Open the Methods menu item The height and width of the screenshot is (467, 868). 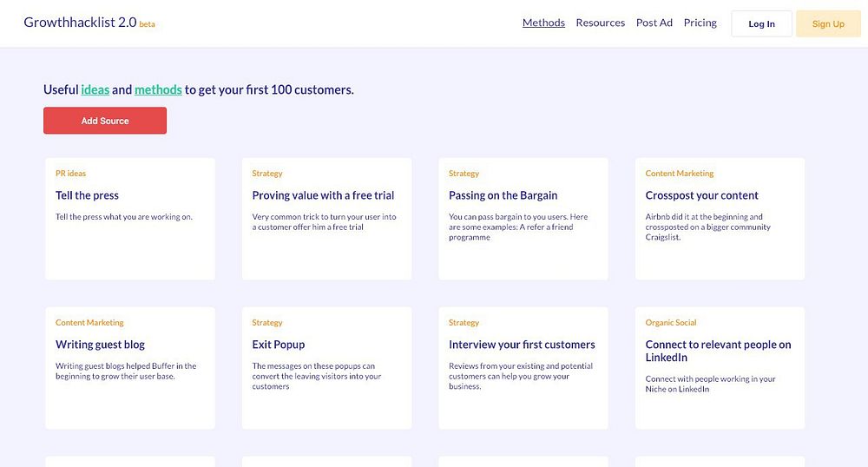coord(543,23)
